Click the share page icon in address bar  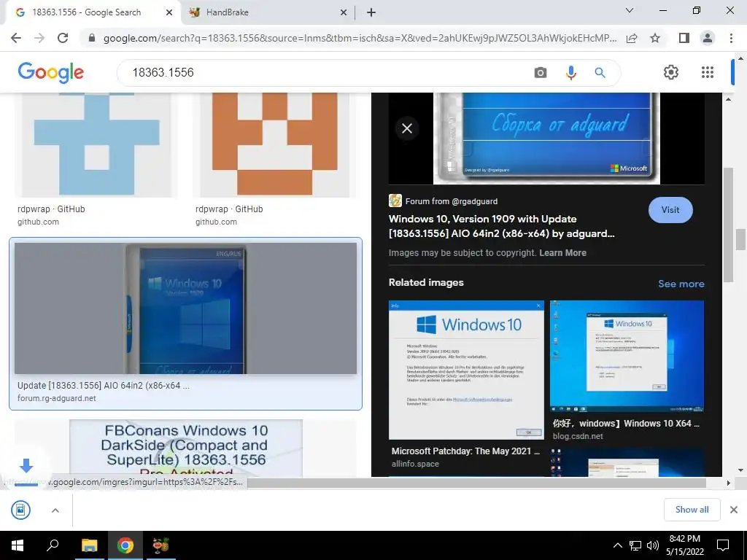coord(632,38)
